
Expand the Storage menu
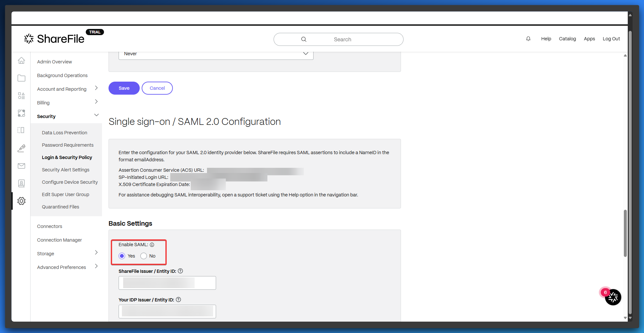tap(96, 253)
